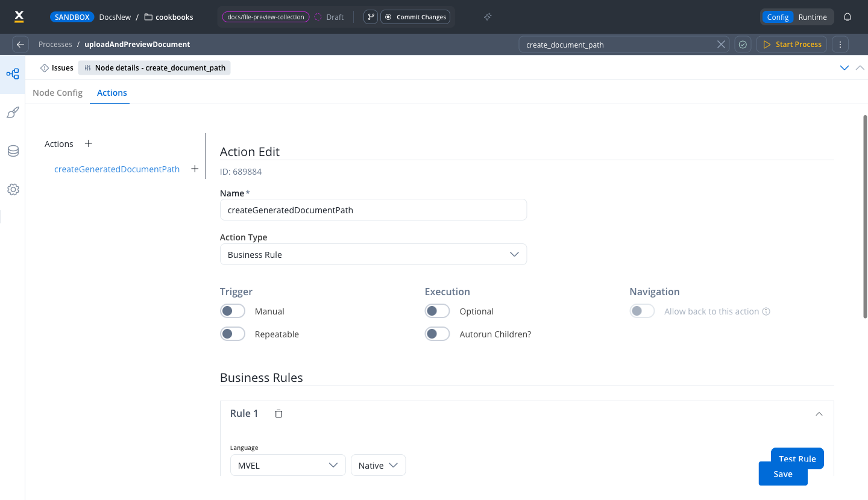The image size is (868, 500).
Task: Open the process designer sidebar icon
Action: pos(13,74)
